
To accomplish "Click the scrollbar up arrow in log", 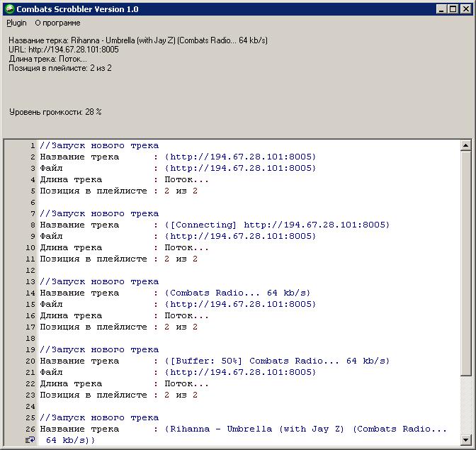I will point(465,145).
